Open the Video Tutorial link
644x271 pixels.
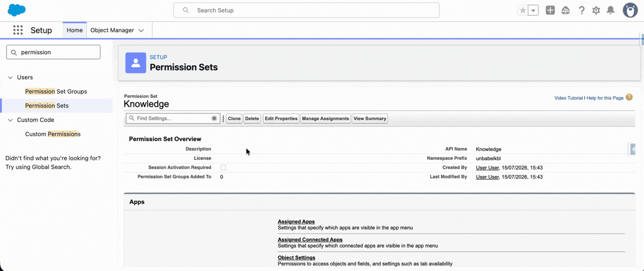coord(568,98)
